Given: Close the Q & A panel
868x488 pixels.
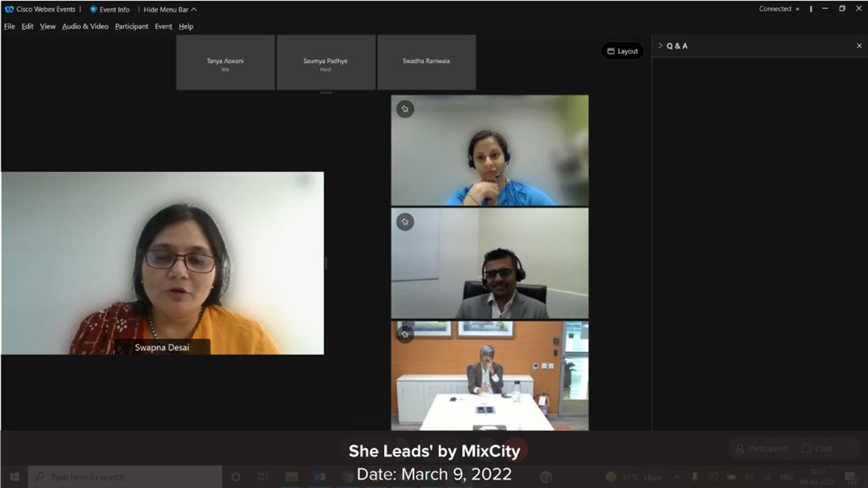Looking at the screenshot, I should coord(859,46).
